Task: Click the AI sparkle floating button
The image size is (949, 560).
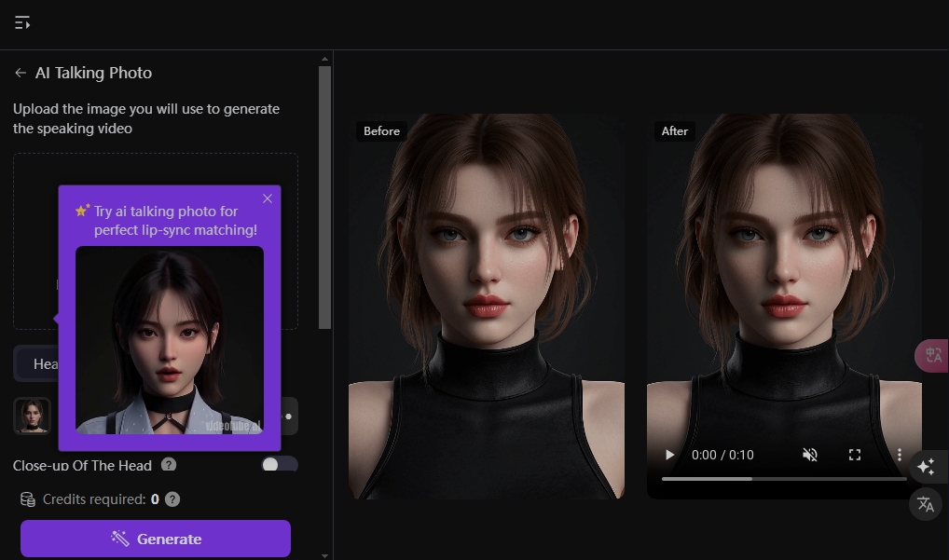Action: click(x=925, y=467)
